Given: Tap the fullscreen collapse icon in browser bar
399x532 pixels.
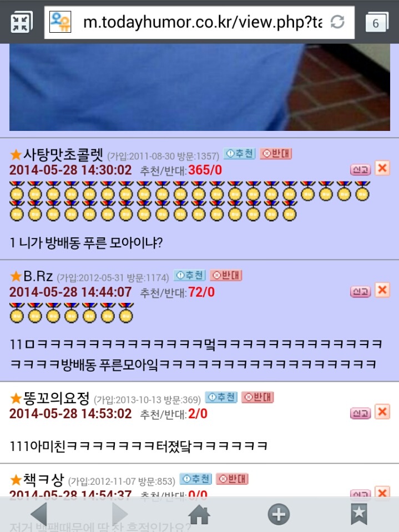Looking at the screenshot, I should tap(22, 23).
